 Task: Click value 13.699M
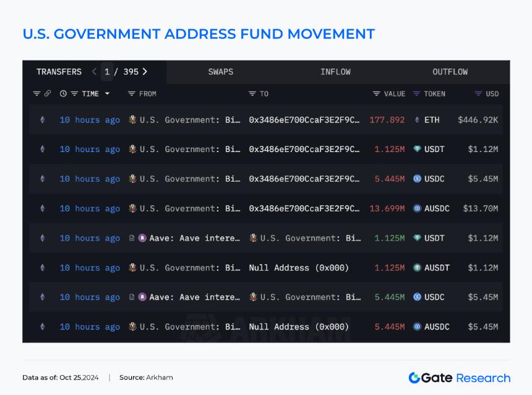(387, 208)
